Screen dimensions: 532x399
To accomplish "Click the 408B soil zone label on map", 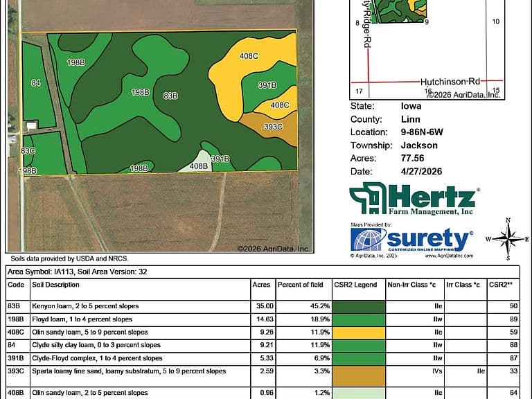I will pos(199,166).
